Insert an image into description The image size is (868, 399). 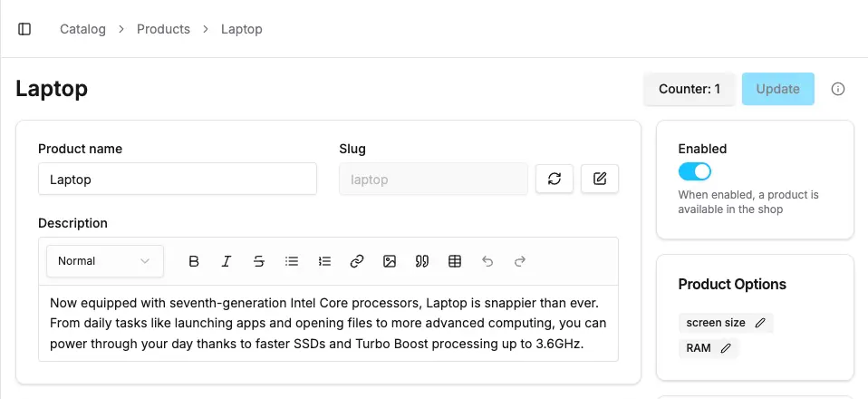pos(390,261)
